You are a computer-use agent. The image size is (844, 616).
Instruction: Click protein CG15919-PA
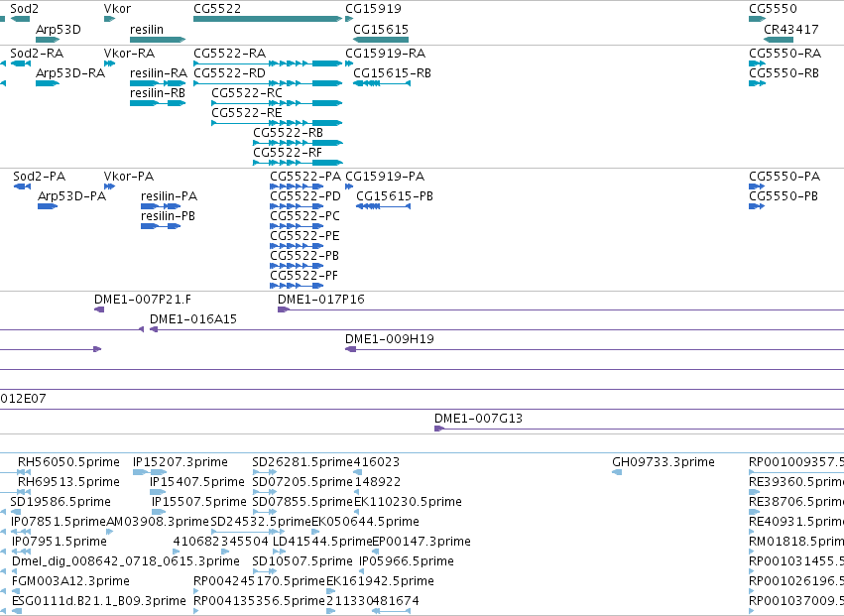(x=349, y=186)
